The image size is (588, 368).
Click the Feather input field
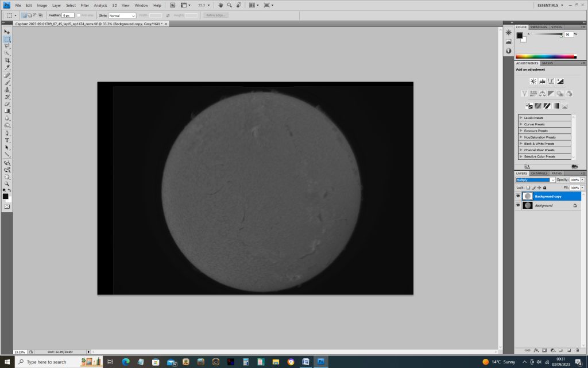pos(68,16)
